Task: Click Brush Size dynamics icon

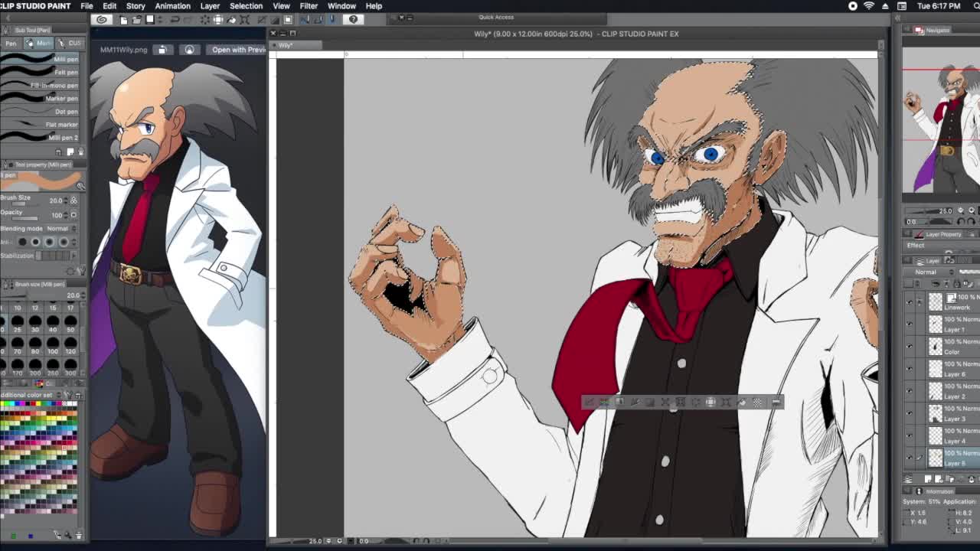Action: 74,201
